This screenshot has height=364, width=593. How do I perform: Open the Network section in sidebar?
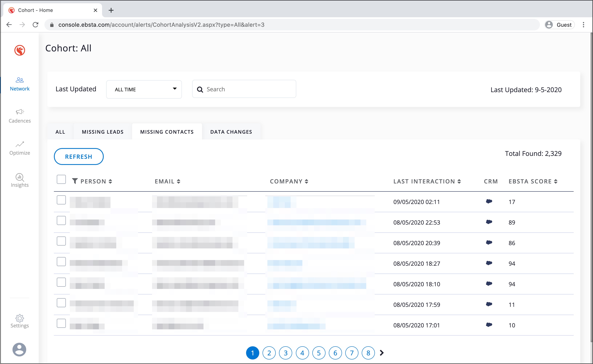[20, 84]
